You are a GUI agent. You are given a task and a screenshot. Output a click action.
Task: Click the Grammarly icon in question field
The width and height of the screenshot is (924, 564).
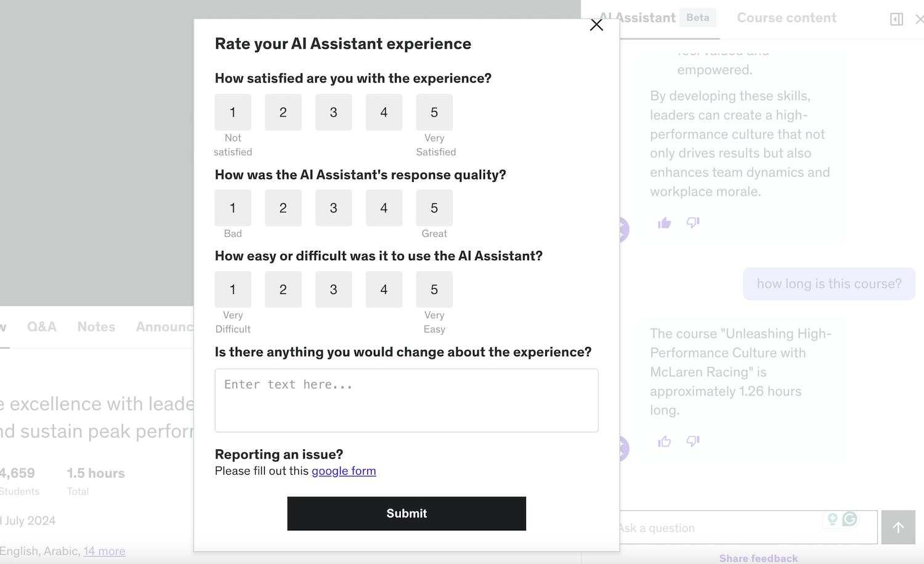tap(850, 519)
